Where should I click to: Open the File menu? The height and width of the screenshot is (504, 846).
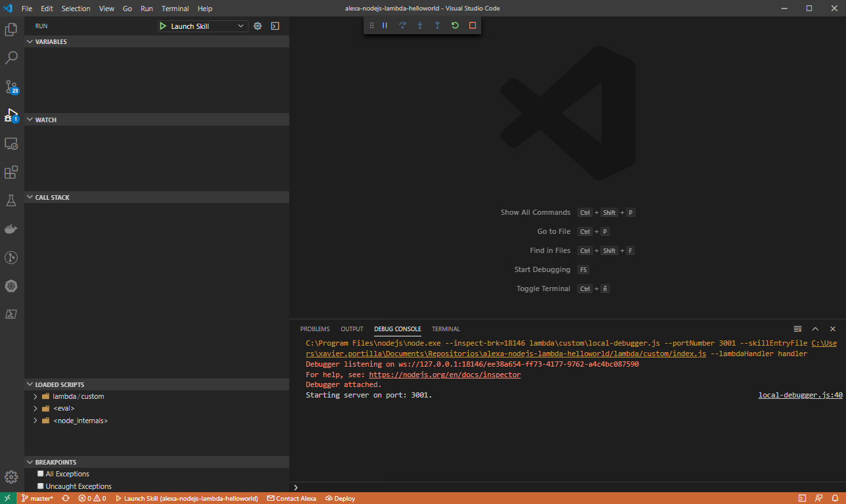pos(27,9)
